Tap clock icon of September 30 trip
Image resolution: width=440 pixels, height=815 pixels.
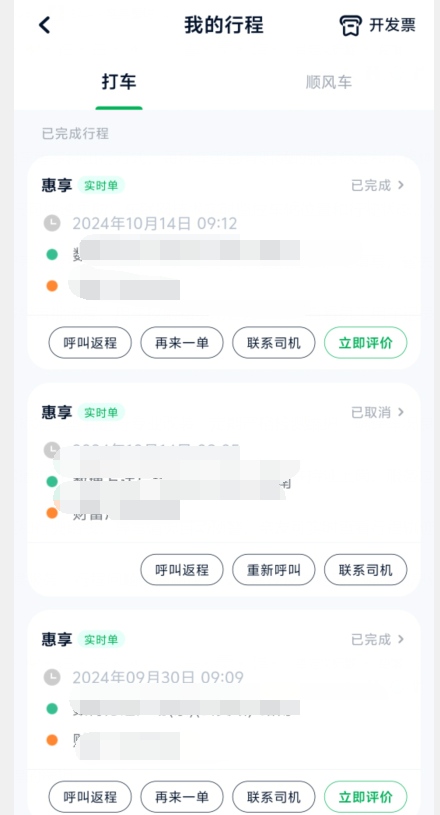pyautogui.click(x=51, y=677)
